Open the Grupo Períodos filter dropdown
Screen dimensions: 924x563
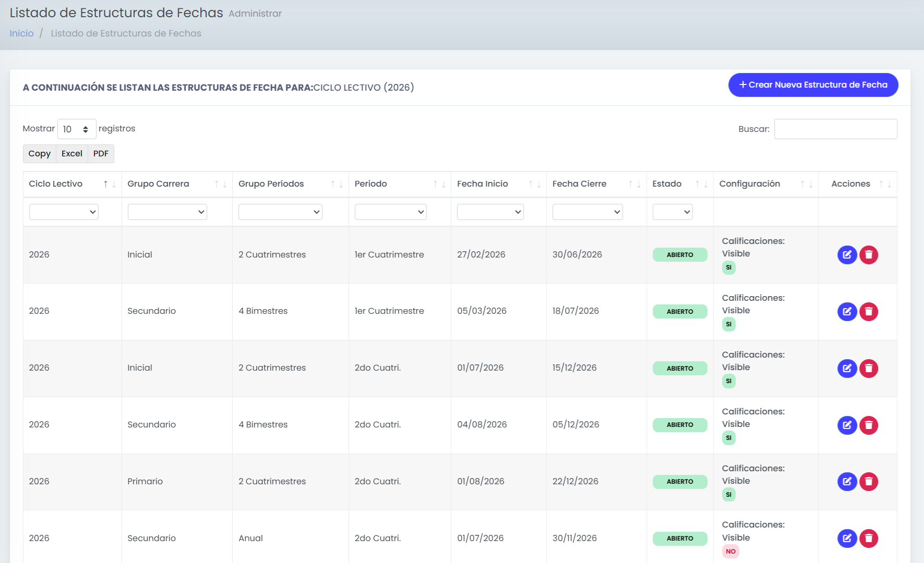pos(280,212)
